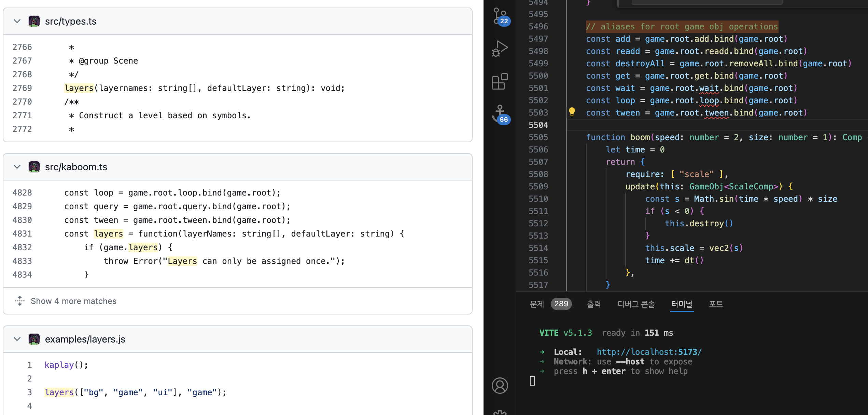This screenshot has height=415, width=868.
Task: Click Show 4 more matches
Action: (73, 301)
